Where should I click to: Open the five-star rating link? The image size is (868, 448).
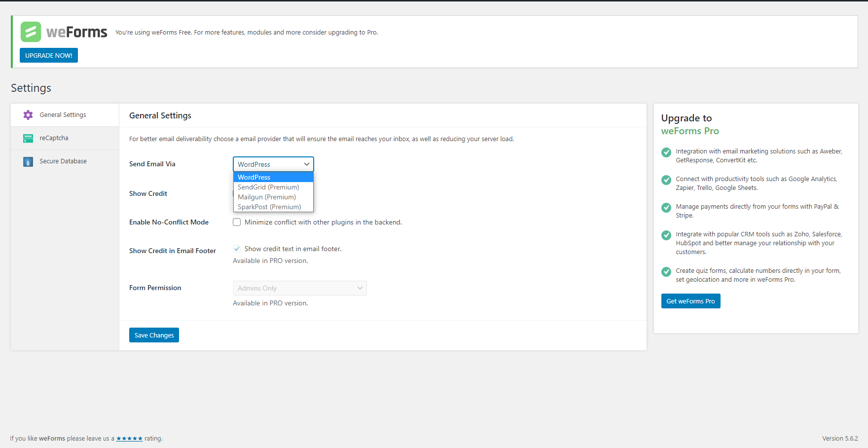point(129,438)
